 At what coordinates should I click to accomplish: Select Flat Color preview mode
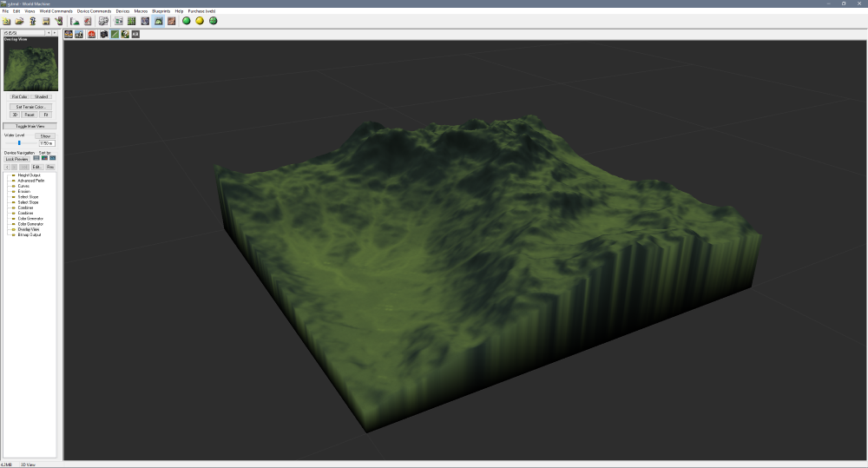(x=19, y=96)
